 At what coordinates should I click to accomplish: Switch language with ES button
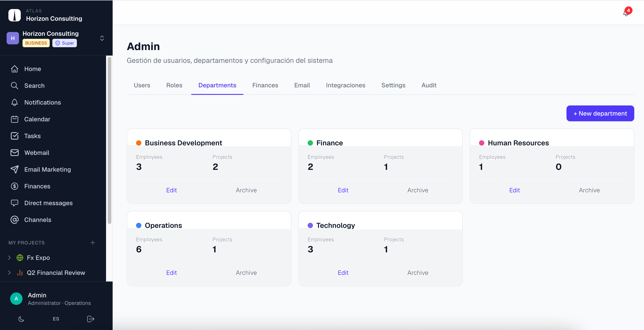(x=56, y=319)
